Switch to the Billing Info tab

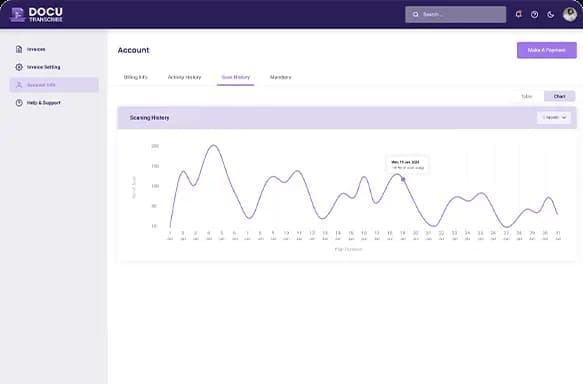pos(136,77)
